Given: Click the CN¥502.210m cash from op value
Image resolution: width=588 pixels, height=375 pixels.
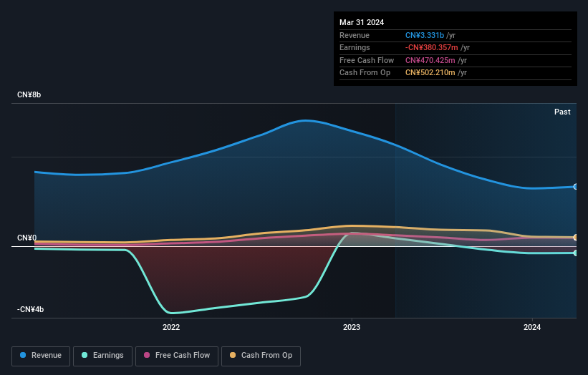Looking at the screenshot, I should click(x=430, y=73).
